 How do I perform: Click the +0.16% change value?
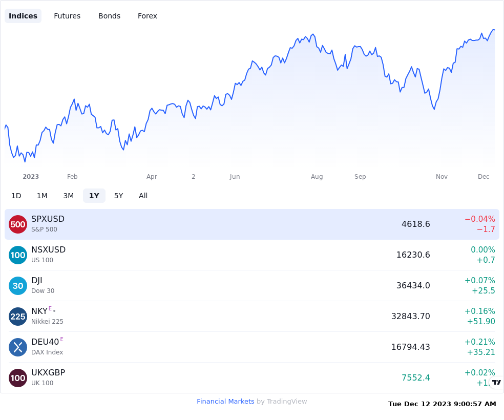(x=480, y=311)
